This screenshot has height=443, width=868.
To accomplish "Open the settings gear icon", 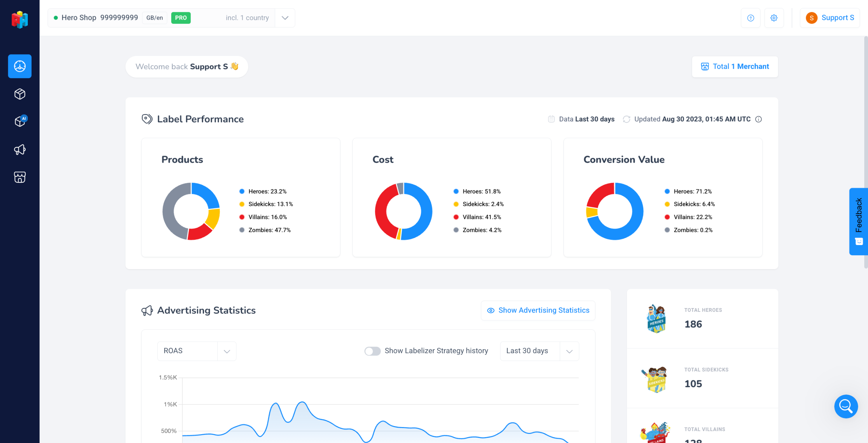I will (x=774, y=18).
